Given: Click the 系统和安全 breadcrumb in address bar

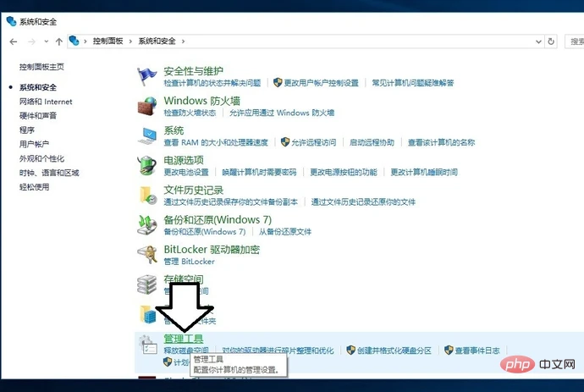Looking at the screenshot, I should 157,41.
